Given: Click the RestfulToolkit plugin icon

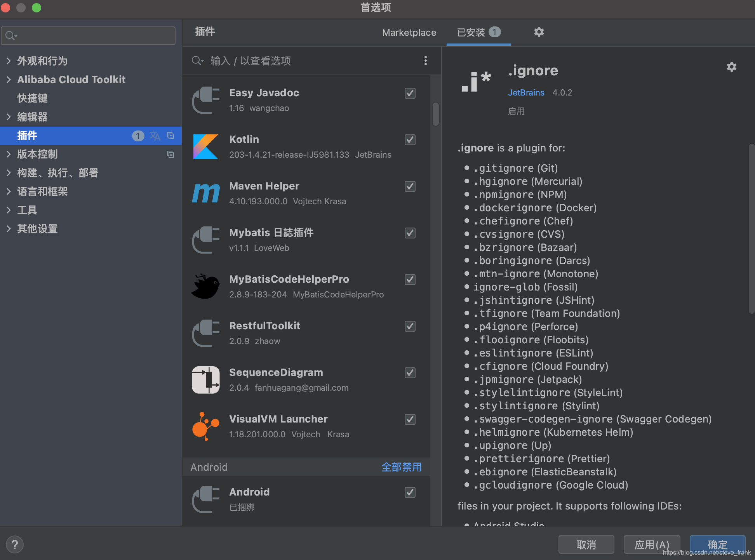Looking at the screenshot, I should (x=206, y=333).
